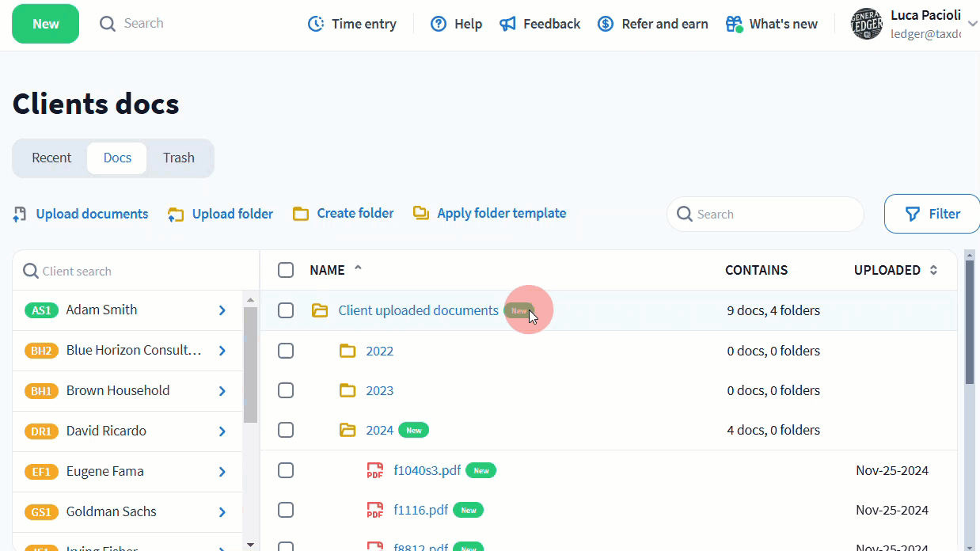
Task: Open What's new gift icon
Action: (734, 24)
